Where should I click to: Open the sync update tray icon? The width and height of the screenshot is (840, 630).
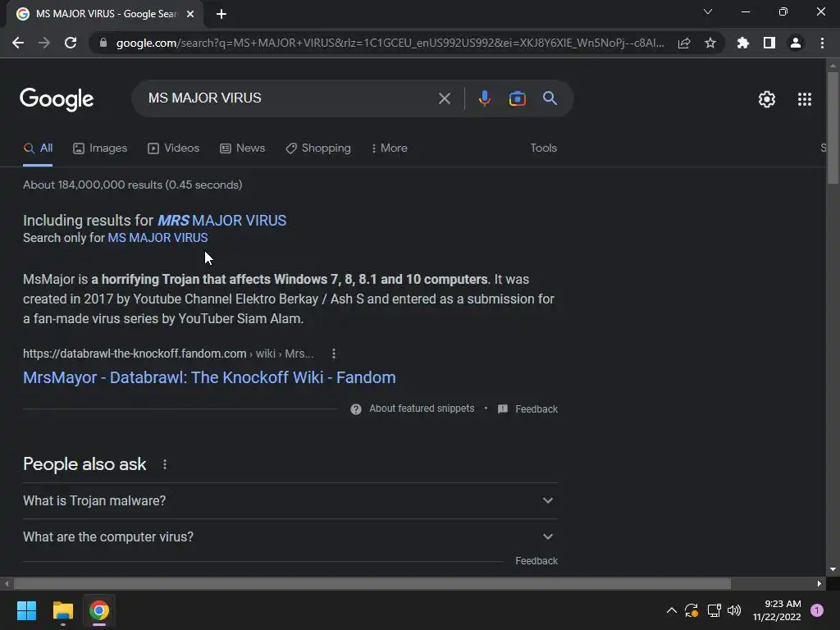pyautogui.click(x=691, y=610)
